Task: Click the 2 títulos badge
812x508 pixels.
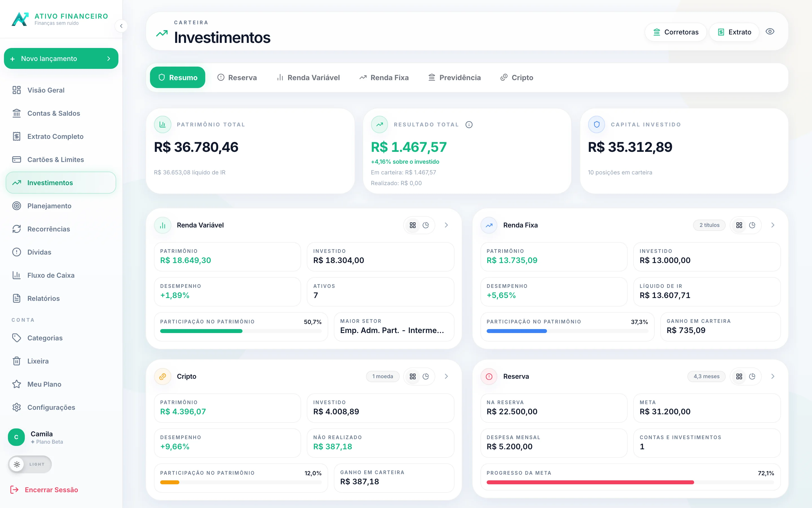Action: pyautogui.click(x=709, y=225)
